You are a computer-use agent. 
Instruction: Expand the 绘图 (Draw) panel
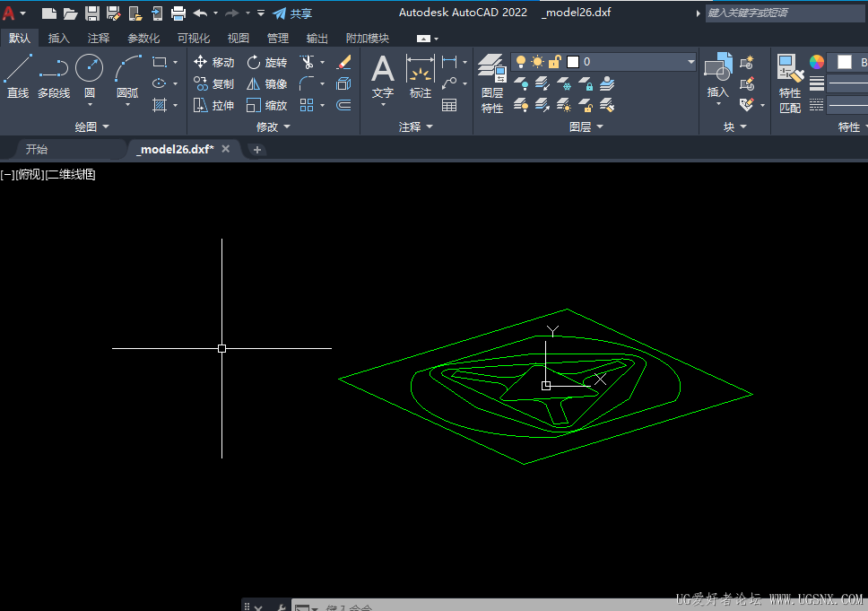tap(91, 127)
